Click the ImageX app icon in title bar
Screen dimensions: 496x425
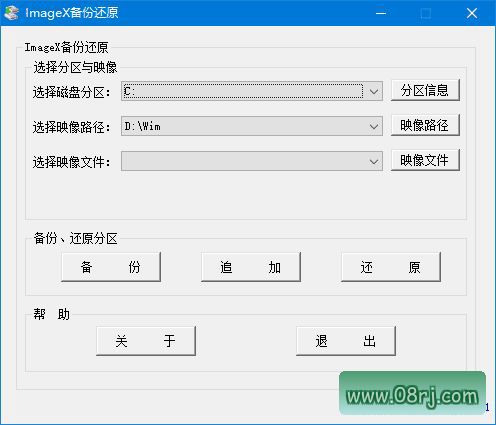[11, 13]
